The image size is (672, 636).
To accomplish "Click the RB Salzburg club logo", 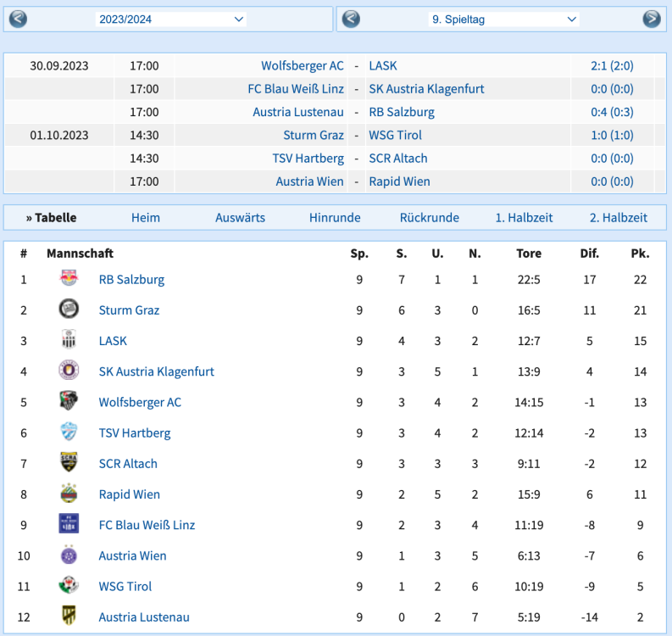I will tap(69, 279).
